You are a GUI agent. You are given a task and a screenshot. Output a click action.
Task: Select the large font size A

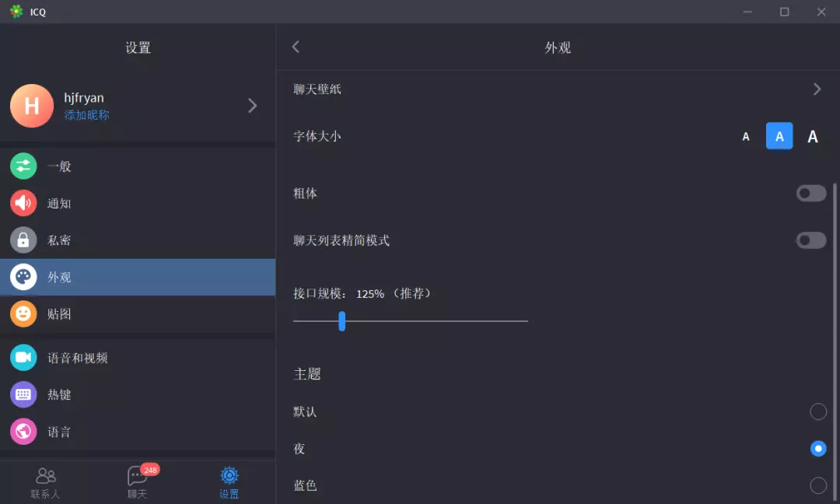tap(813, 137)
